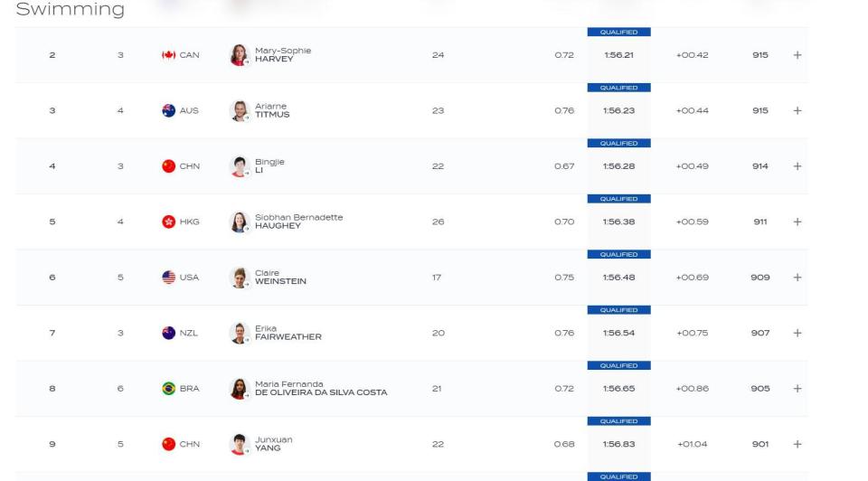Expand Mary-Sophie Harvey's result row with plus

797,55
